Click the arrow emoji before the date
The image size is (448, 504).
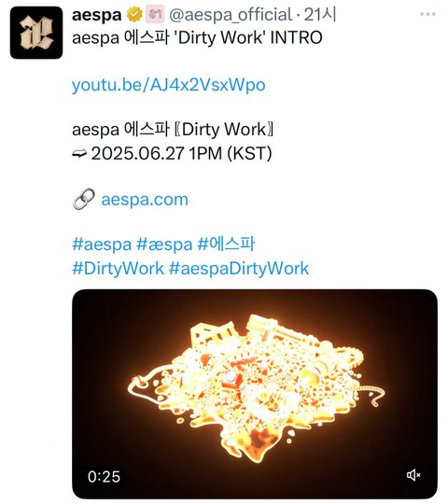(x=79, y=154)
